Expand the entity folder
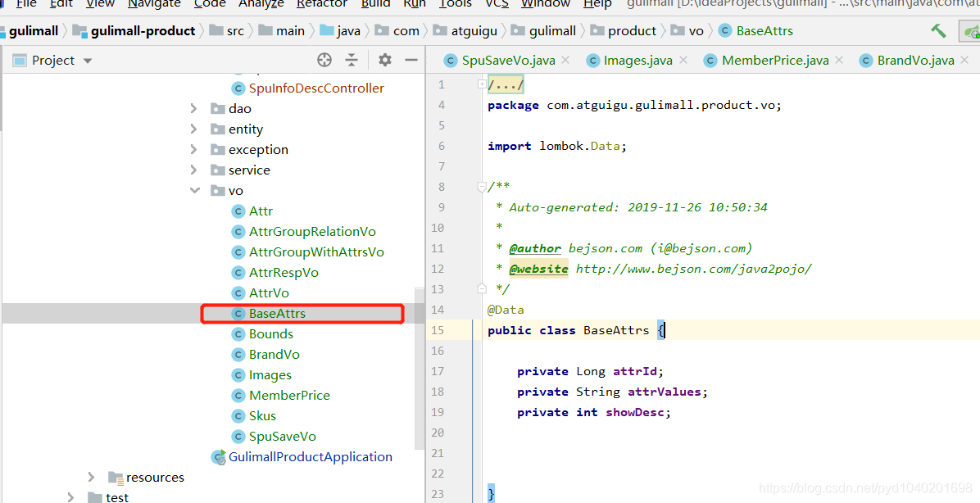 coord(193,129)
